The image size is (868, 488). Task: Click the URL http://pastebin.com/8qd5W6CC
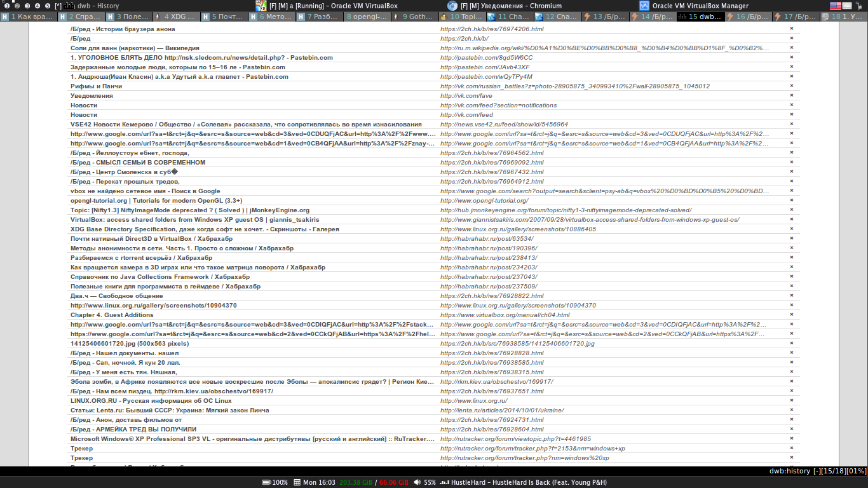tap(487, 57)
